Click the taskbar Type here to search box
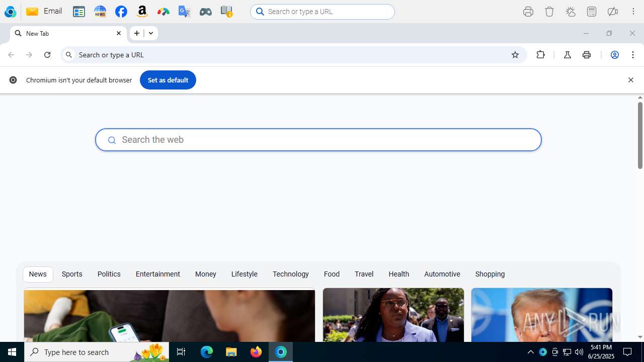Screen dimensions: 644x362 tap(97, 352)
